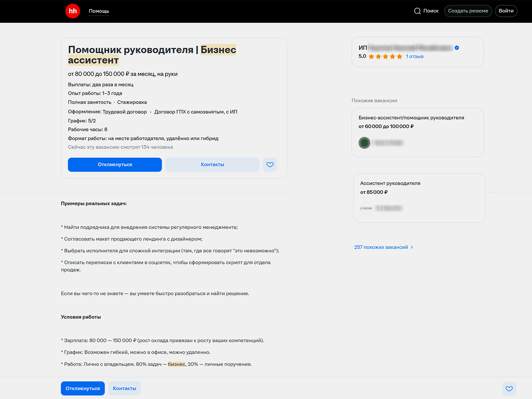Click Откликнуться in the bottom sticky bar
Screen dimensions: 532x399
[x=83, y=389]
